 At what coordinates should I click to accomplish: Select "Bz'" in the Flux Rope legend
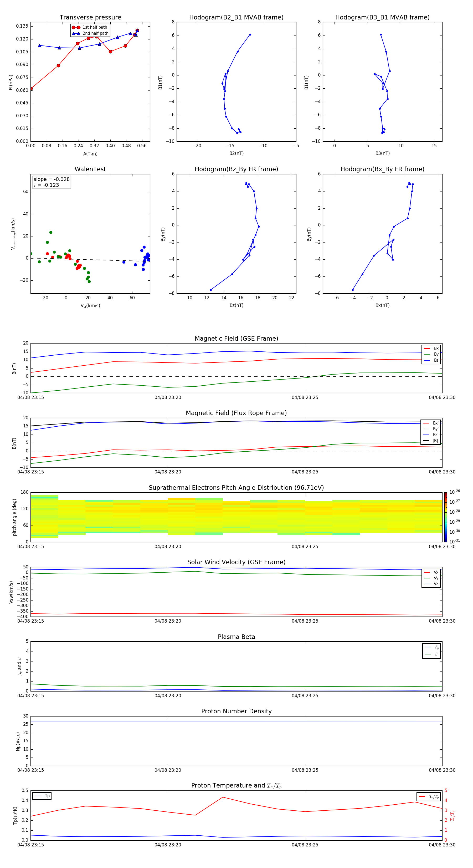tap(431, 435)
